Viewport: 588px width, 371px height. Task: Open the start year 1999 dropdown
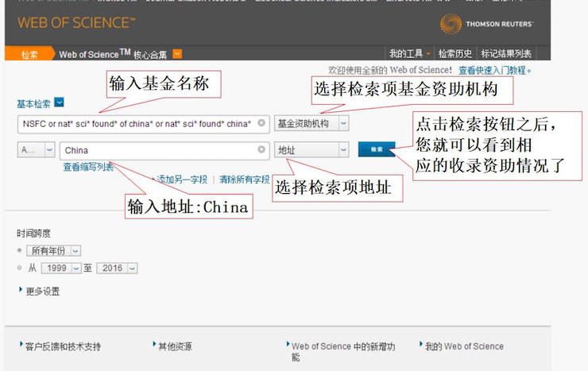click(x=76, y=269)
